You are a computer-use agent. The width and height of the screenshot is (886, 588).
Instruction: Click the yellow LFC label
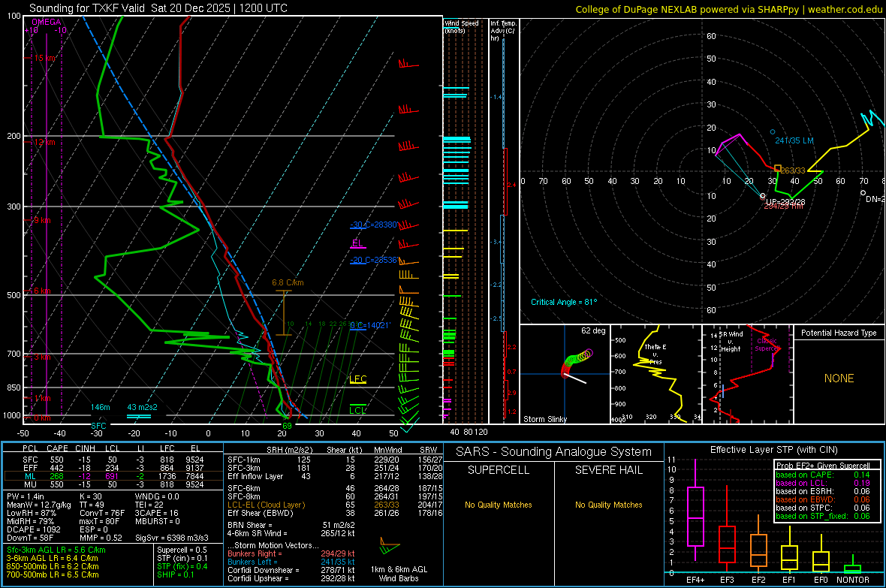pyautogui.click(x=357, y=378)
